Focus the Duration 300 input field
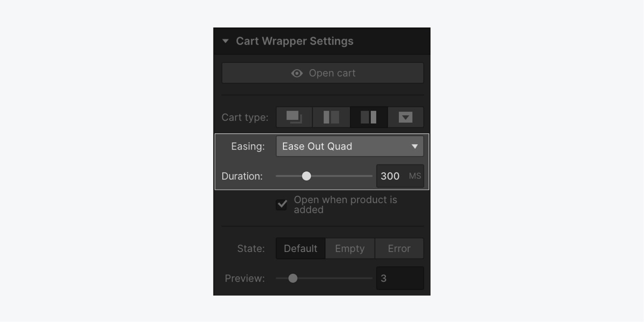 pyautogui.click(x=400, y=176)
